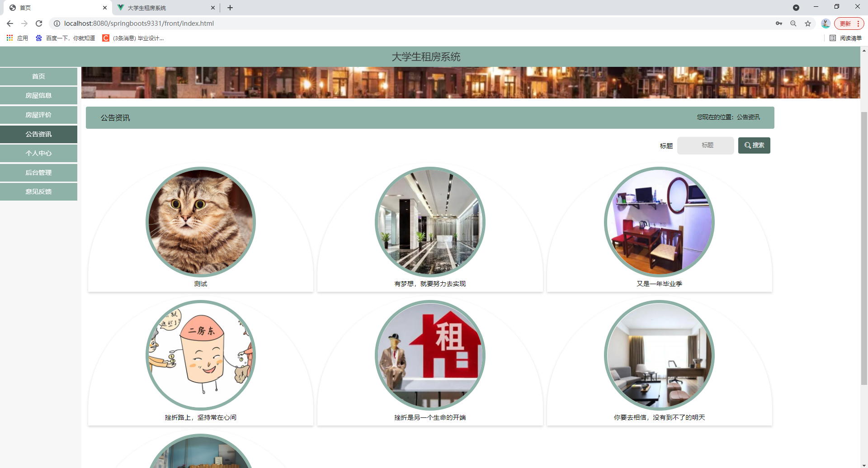868x468 pixels.
Task: Open the red 租 house thumbnail
Action: pyautogui.click(x=430, y=355)
